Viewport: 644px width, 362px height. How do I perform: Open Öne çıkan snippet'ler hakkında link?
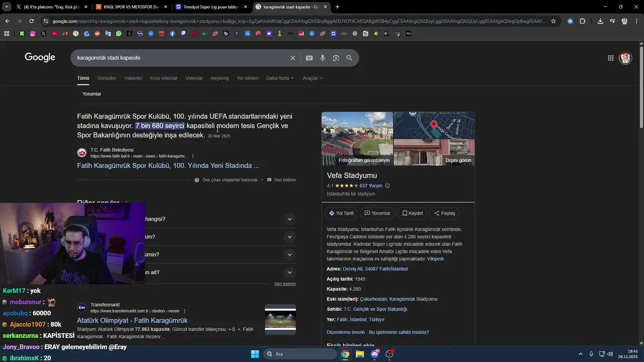point(230,180)
